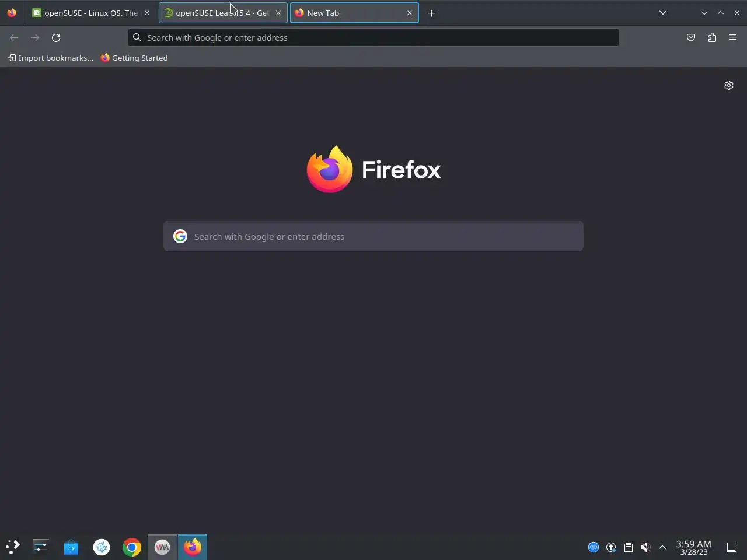Open a new tab with plus button
This screenshot has height=560, width=747.
click(432, 13)
